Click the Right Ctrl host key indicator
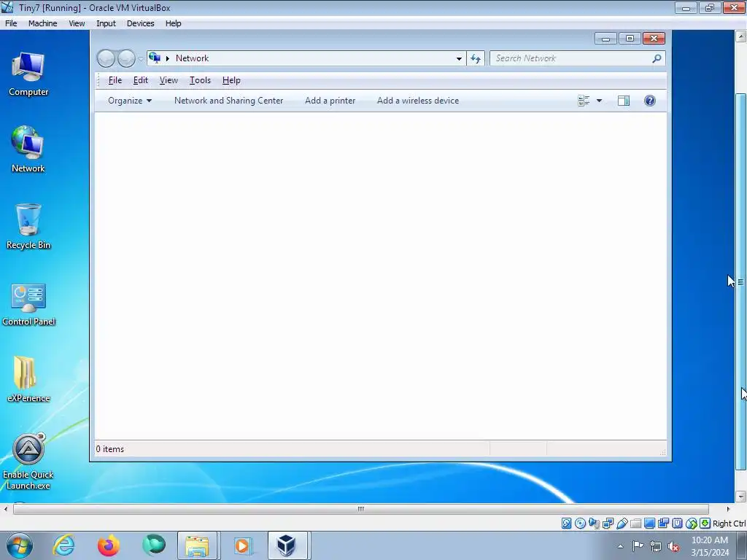 [x=729, y=524]
